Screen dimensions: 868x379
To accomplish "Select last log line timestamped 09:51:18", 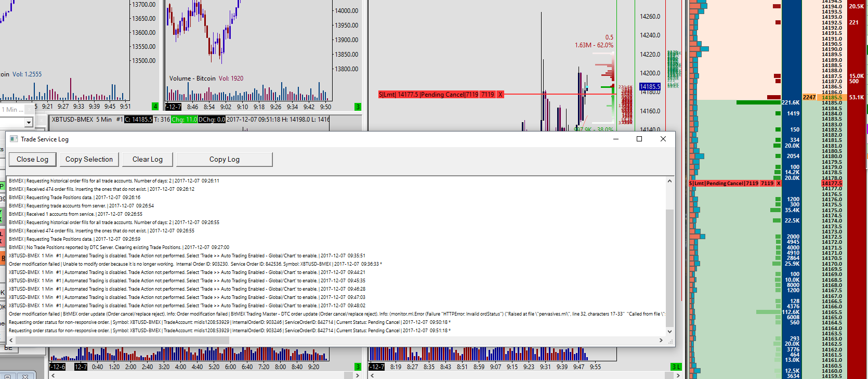I will click(x=230, y=331).
